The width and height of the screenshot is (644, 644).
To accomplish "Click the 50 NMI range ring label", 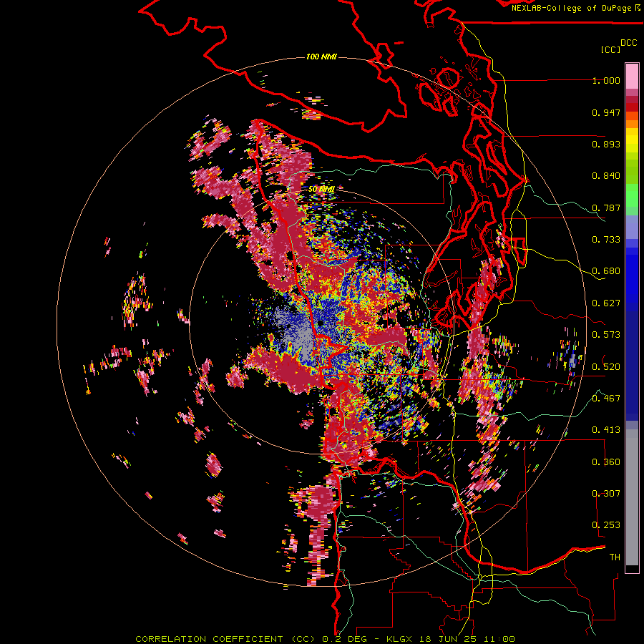I will (321, 190).
